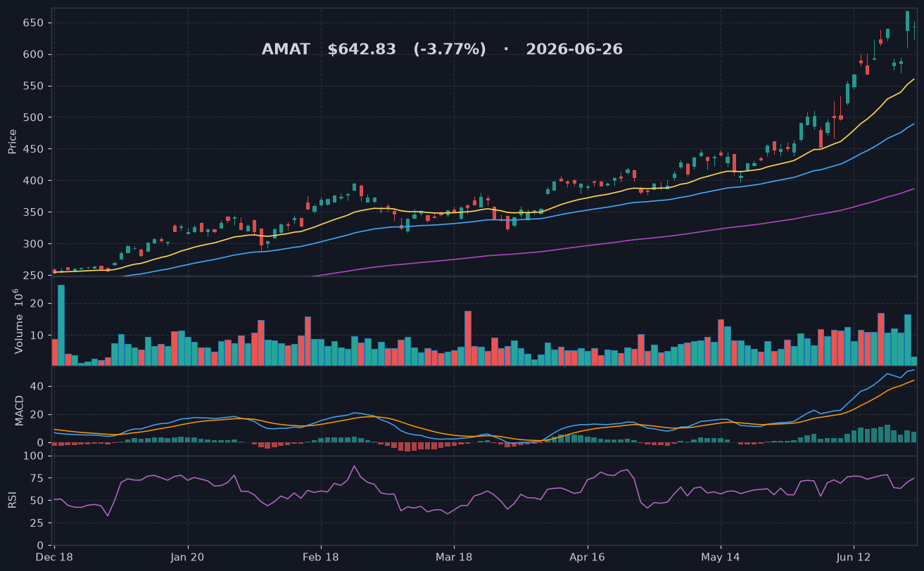Viewport: 924px width, 571px height.
Task: Click the Volume axis label
Action: point(19,321)
